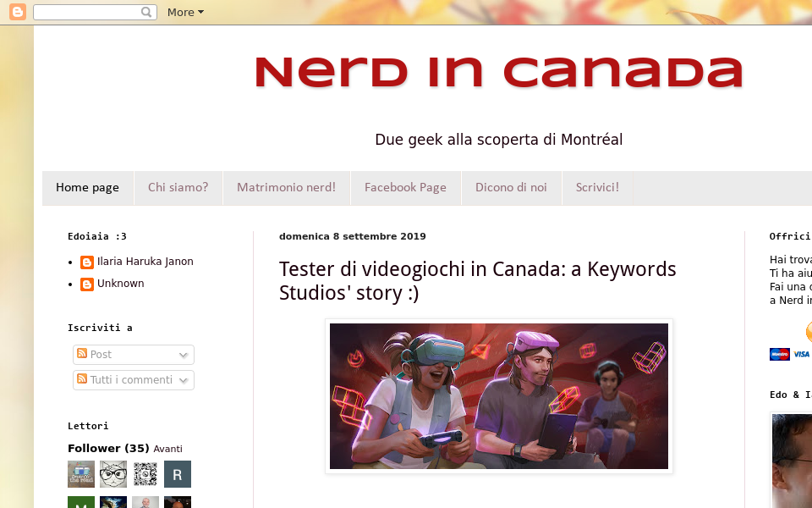Click the cat-with-glasses follower avatar
The width and height of the screenshot is (812, 508).
point(112,474)
